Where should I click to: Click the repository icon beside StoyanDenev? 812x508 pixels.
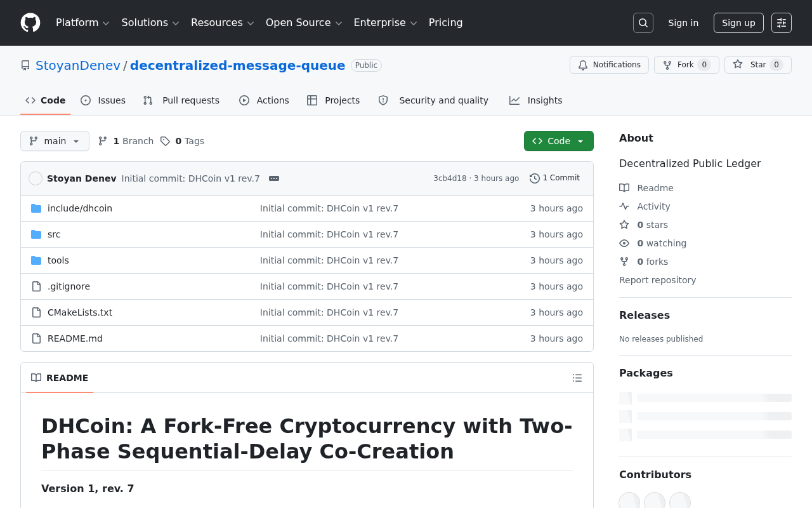click(25, 65)
